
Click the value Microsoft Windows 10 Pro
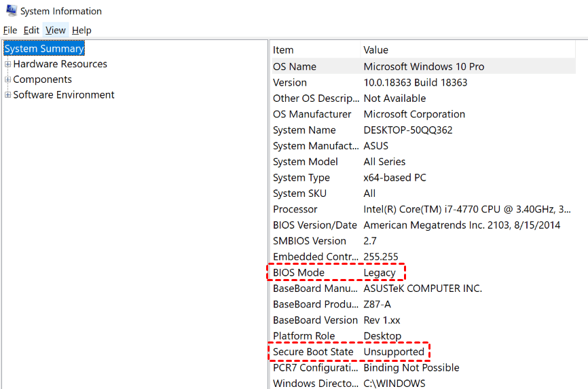[x=424, y=67]
